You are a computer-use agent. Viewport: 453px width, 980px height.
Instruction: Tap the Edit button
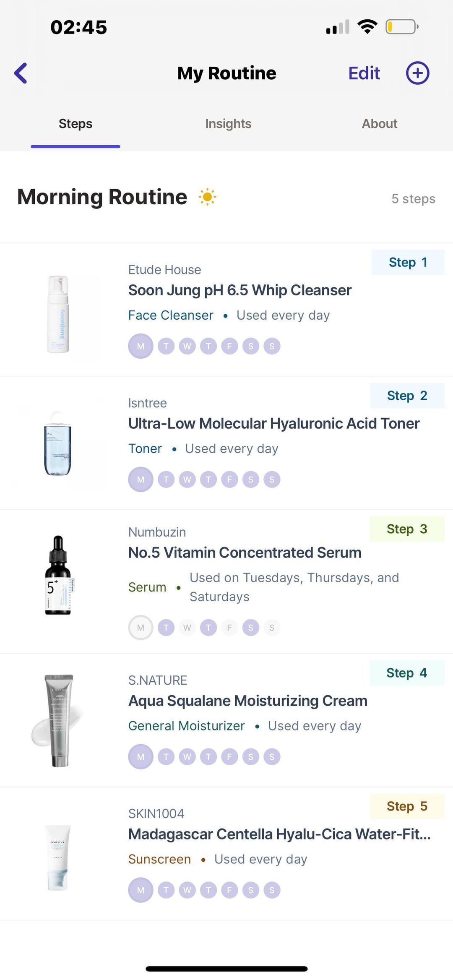pos(364,73)
